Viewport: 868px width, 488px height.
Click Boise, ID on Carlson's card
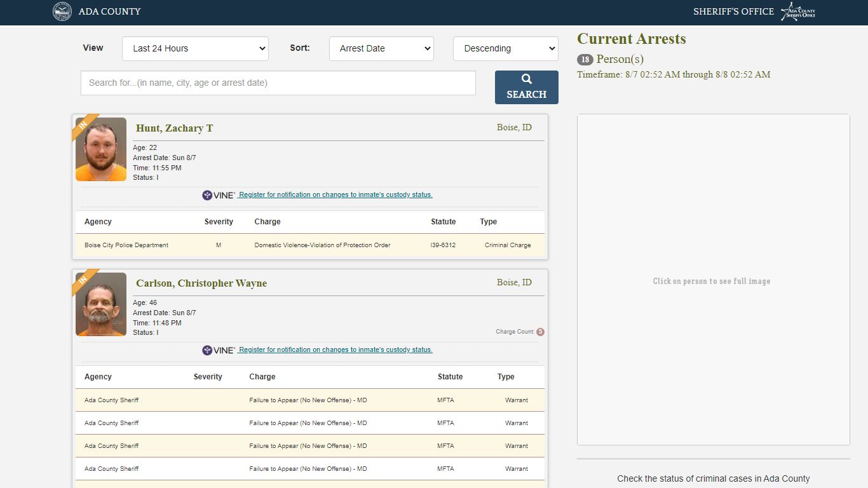tap(514, 282)
